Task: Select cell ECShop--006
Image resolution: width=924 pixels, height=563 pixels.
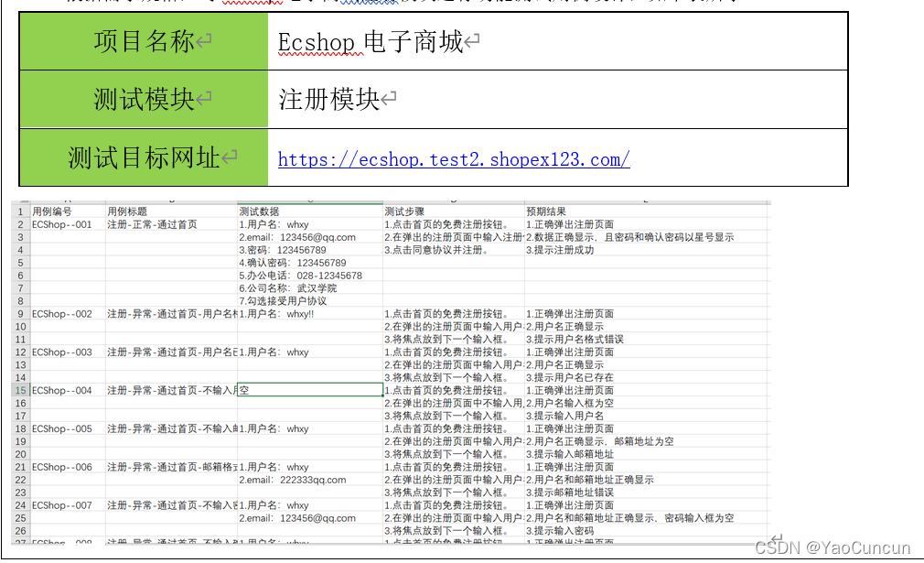Action: coord(68,467)
